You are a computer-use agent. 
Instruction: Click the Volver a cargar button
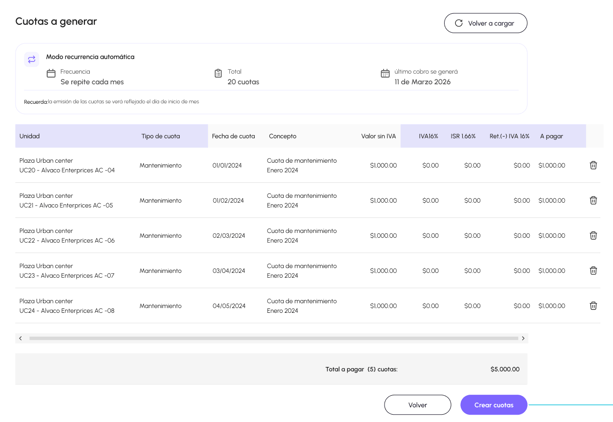coord(486,23)
